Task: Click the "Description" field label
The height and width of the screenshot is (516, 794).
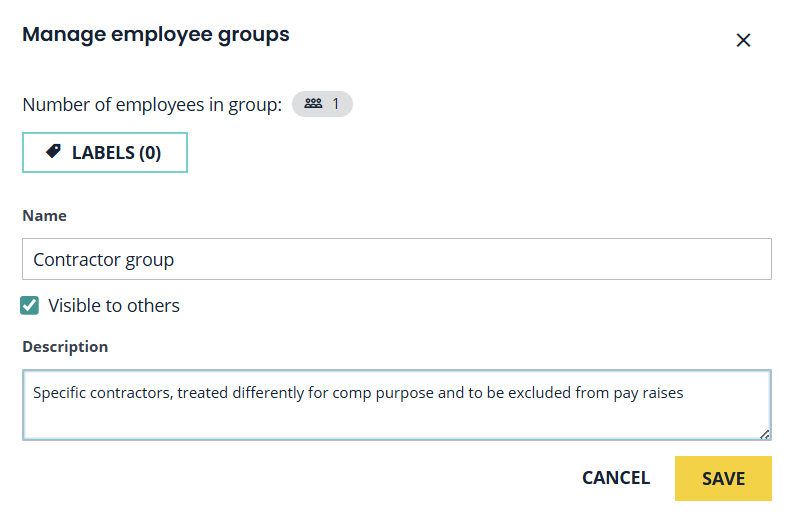Action: point(65,347)
